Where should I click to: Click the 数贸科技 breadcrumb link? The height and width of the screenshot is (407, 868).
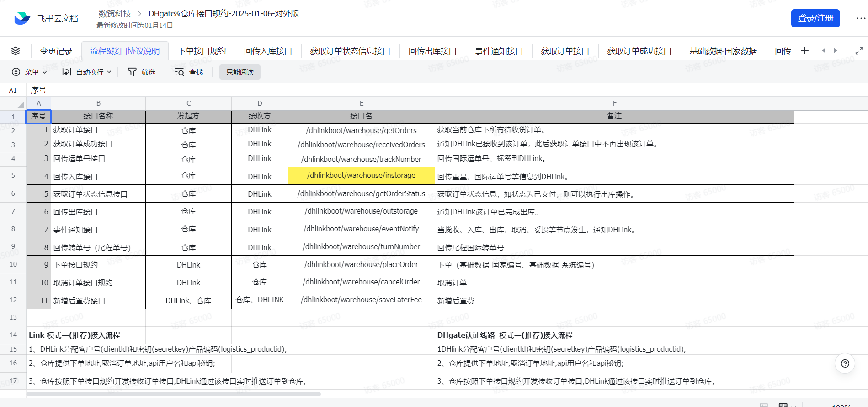click(115, 14)
